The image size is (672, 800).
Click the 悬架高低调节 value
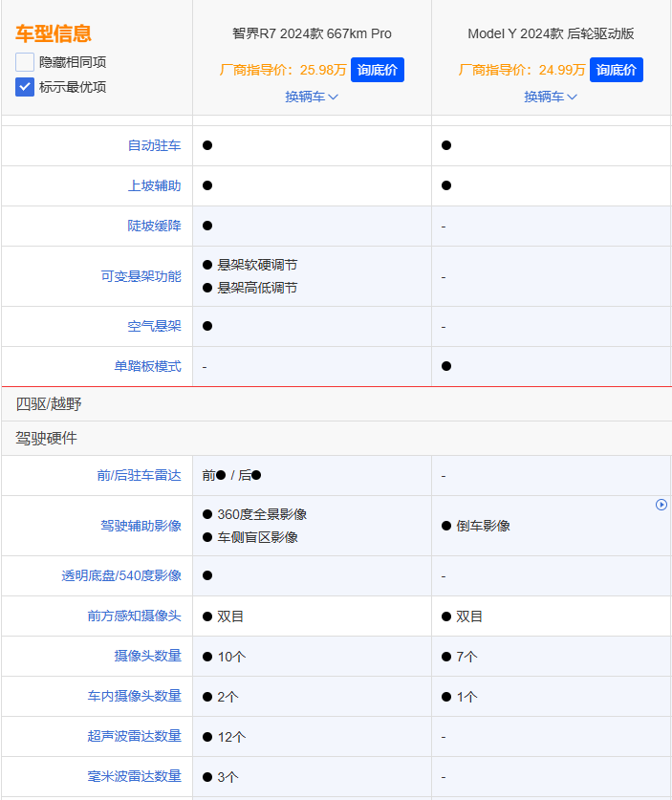click(257, 288)
